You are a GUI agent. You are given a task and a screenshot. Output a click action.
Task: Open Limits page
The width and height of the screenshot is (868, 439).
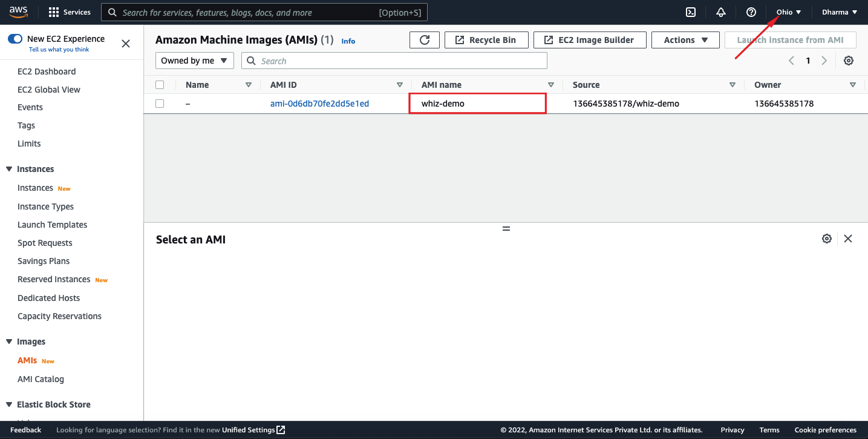29,144
